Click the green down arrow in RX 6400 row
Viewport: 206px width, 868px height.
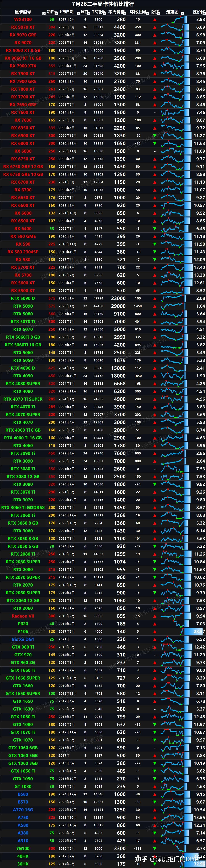point(155,229)
